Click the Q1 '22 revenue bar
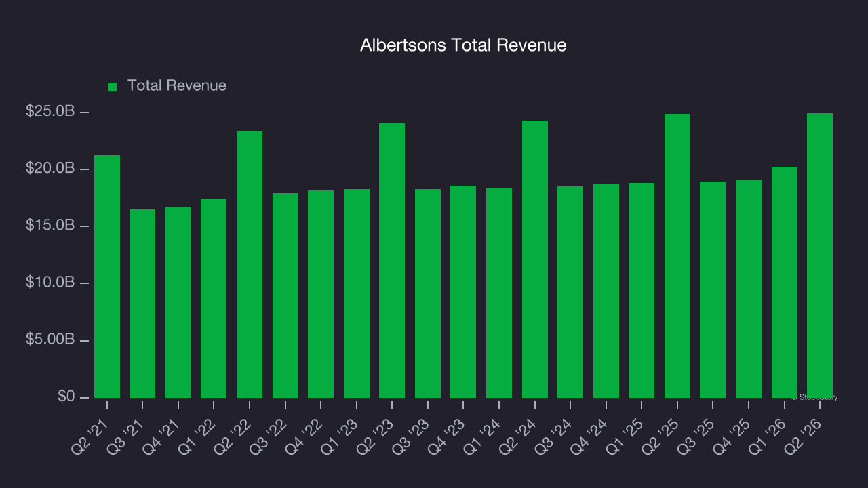The width and height of the screenshot is (868, 488). coord(214,298)
